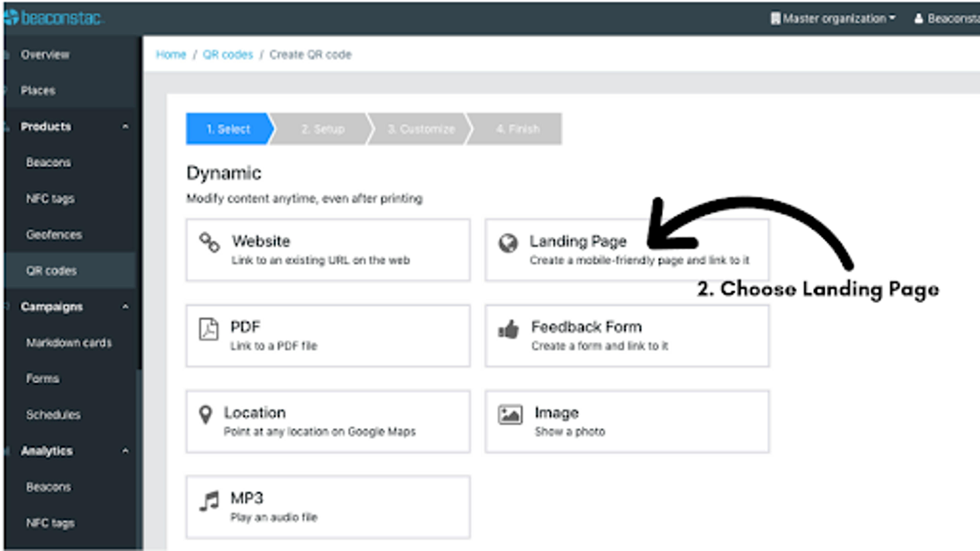The height and width of the screenshot is (551, 980).
Task: Choose the MP3 card
Action: click(x=328, y=507)
